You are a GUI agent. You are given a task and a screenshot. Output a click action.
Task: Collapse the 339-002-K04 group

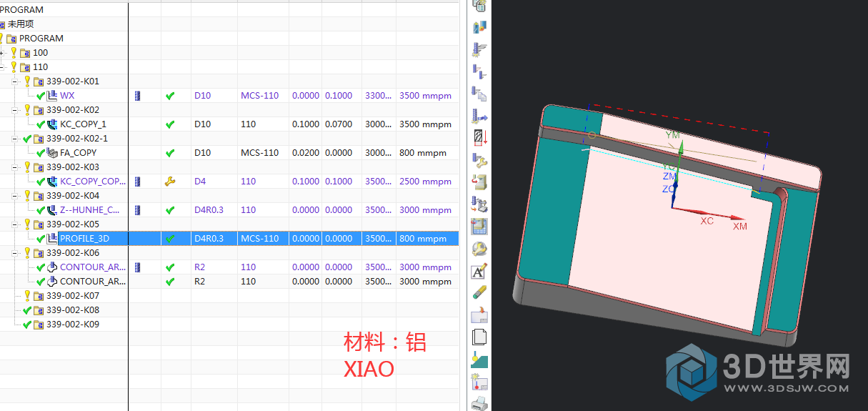coord(15,196)
